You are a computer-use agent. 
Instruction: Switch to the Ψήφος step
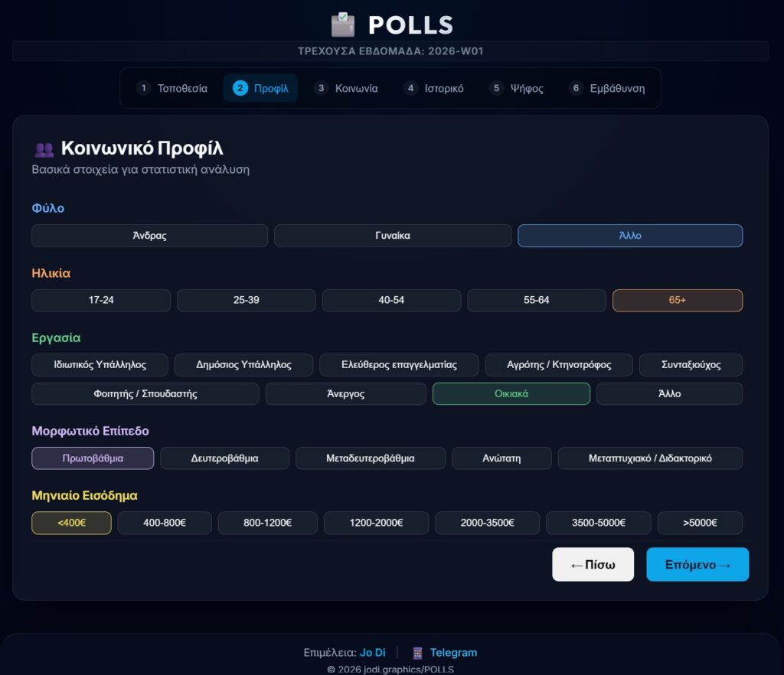(517, 88)
